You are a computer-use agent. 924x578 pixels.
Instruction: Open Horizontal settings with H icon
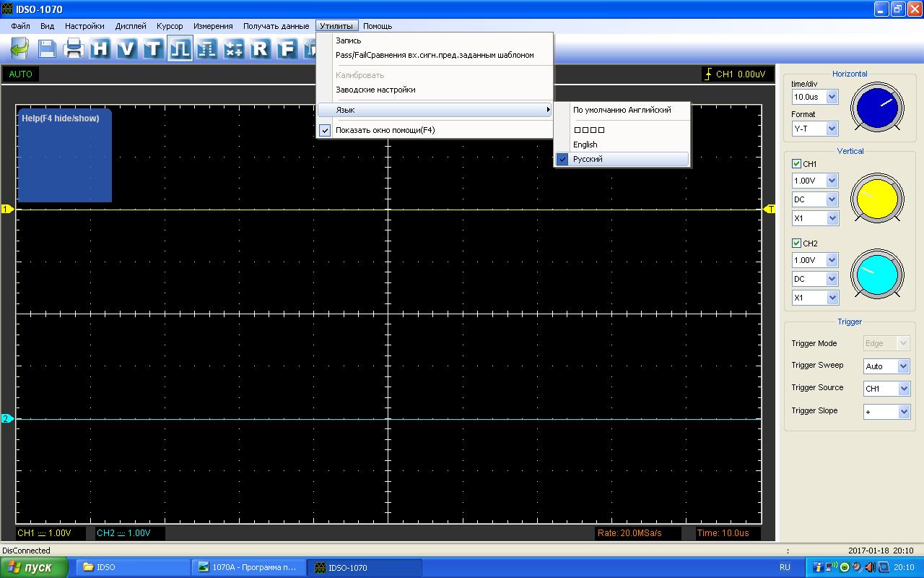click(x=100, y=48)
